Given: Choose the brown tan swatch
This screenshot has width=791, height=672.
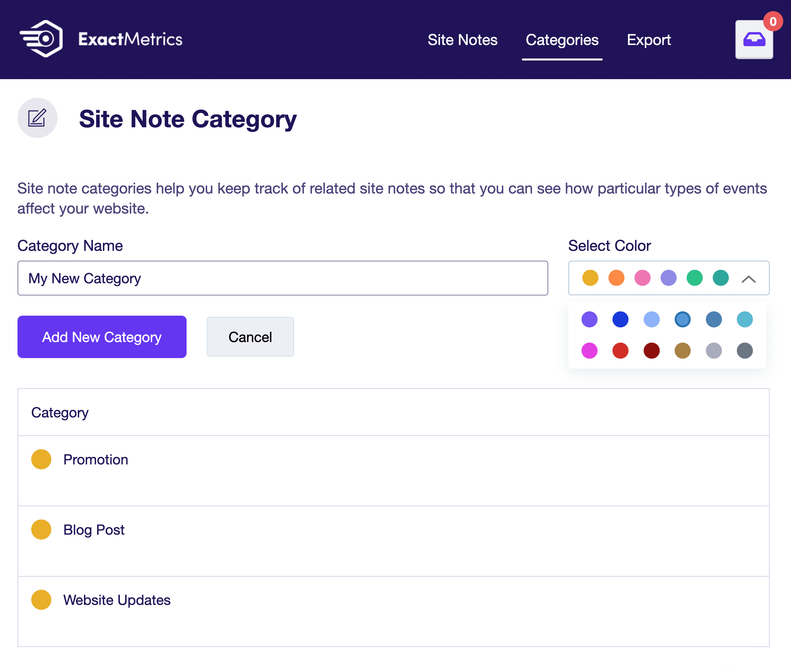Looking at the screenshot, I should click(683, 350).
